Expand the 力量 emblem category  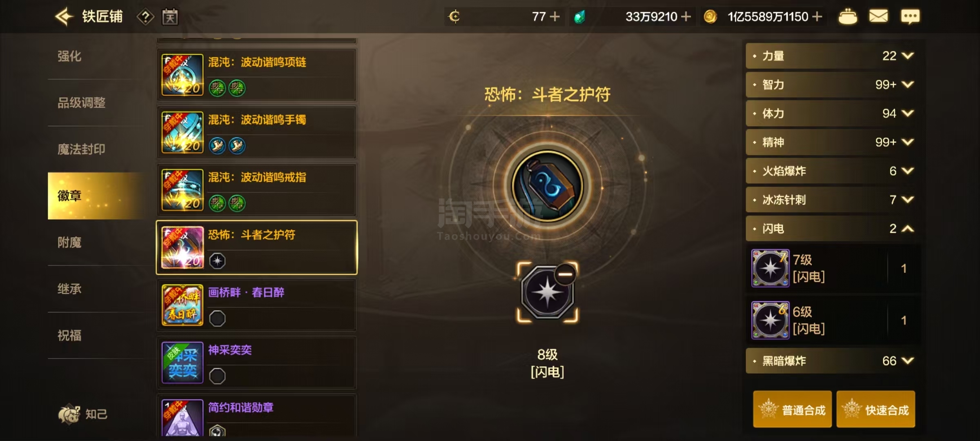tap(830, 56)
